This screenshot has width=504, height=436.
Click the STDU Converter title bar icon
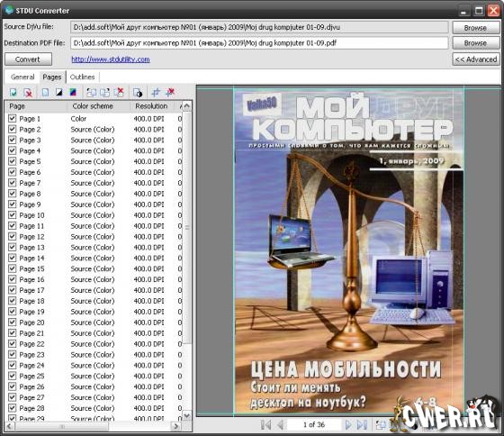click(x=10, y=10)
